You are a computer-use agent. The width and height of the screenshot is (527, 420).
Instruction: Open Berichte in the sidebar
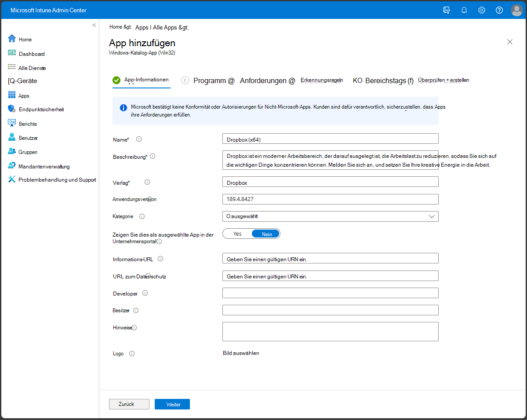click(28, 124)
